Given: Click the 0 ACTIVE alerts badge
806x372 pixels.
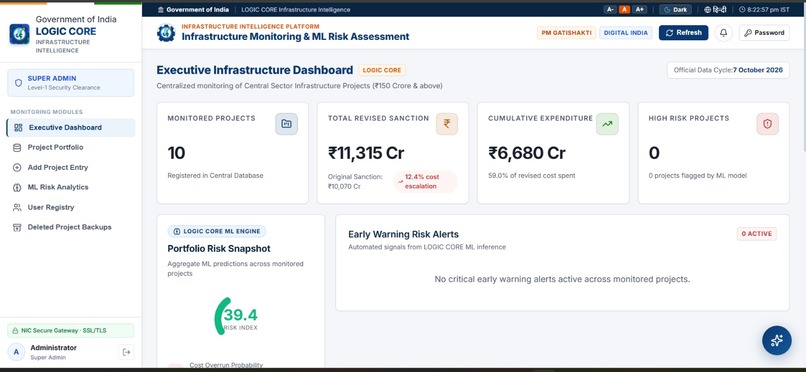Looking at the screenshot, I should tap(757, 234).
